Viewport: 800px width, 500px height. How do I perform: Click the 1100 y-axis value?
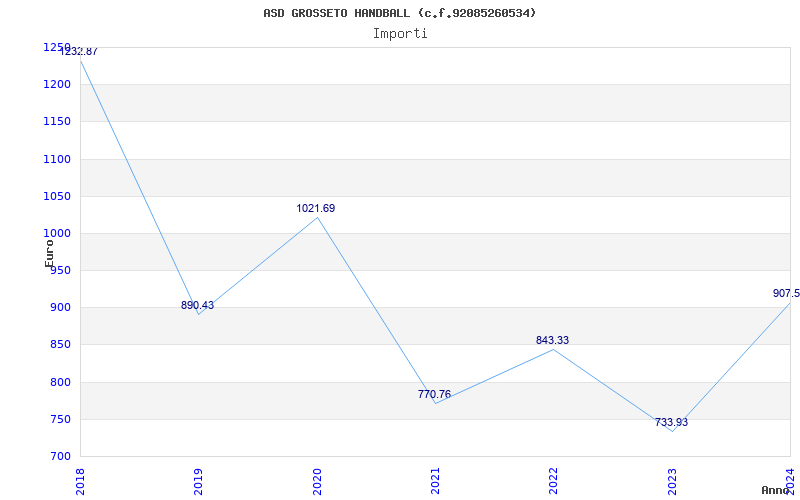coord(57,159)
